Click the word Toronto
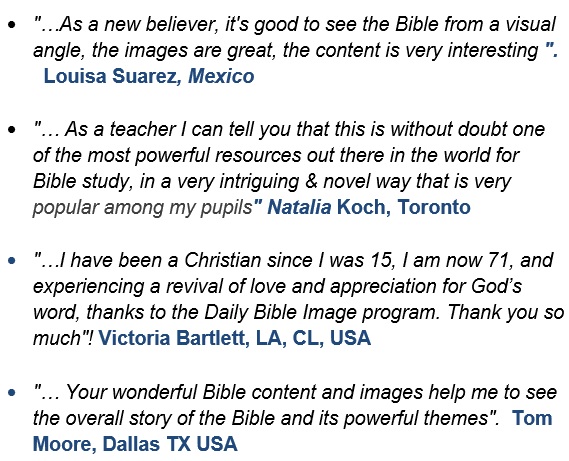The width and height of the screenshot is (569, 461). tap(434, 207)
